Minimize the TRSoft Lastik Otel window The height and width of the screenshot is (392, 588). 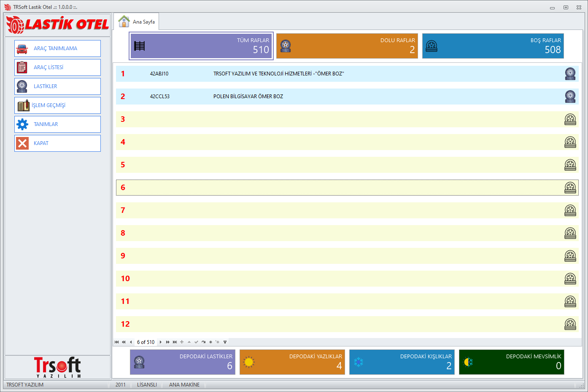pos(552,7)
